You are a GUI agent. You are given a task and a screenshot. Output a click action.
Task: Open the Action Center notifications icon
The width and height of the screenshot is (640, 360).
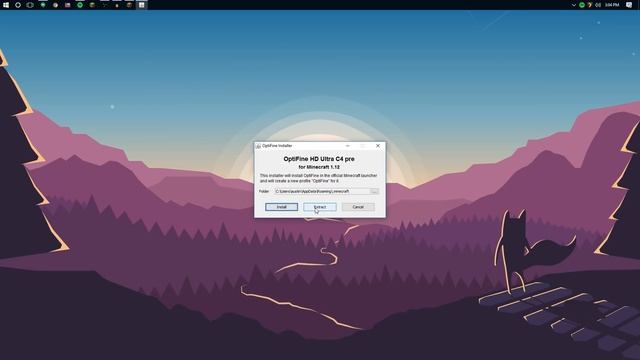(629, 5)
